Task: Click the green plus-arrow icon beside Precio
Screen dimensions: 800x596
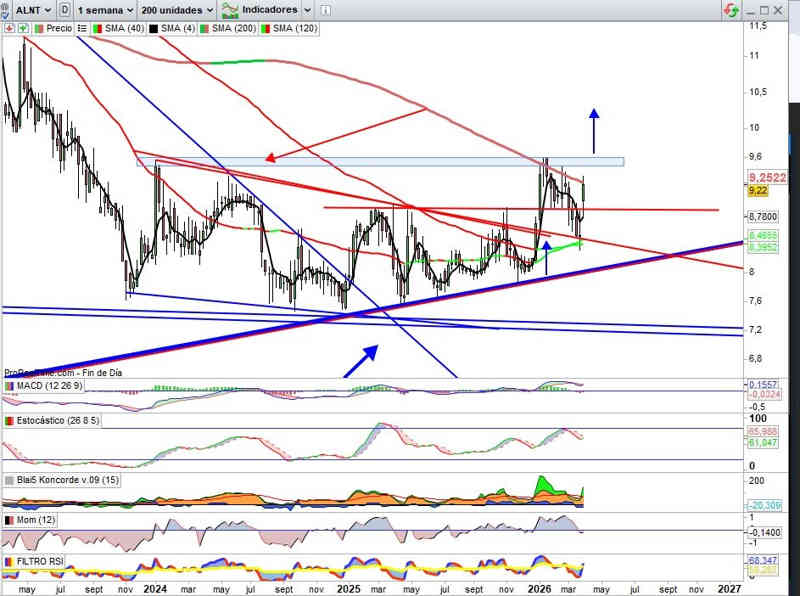Action: click(22, 29)
